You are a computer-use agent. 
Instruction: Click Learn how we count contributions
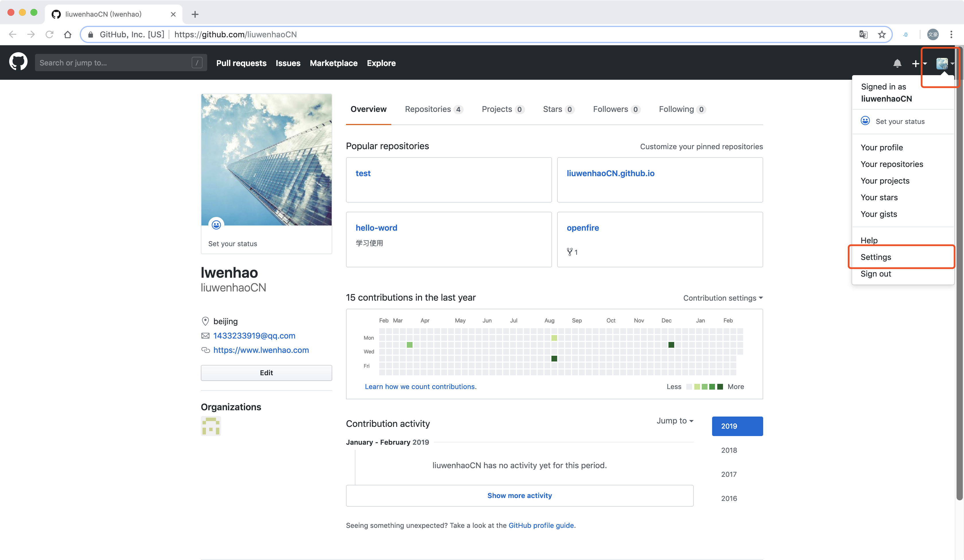click(x=420, y=386)
